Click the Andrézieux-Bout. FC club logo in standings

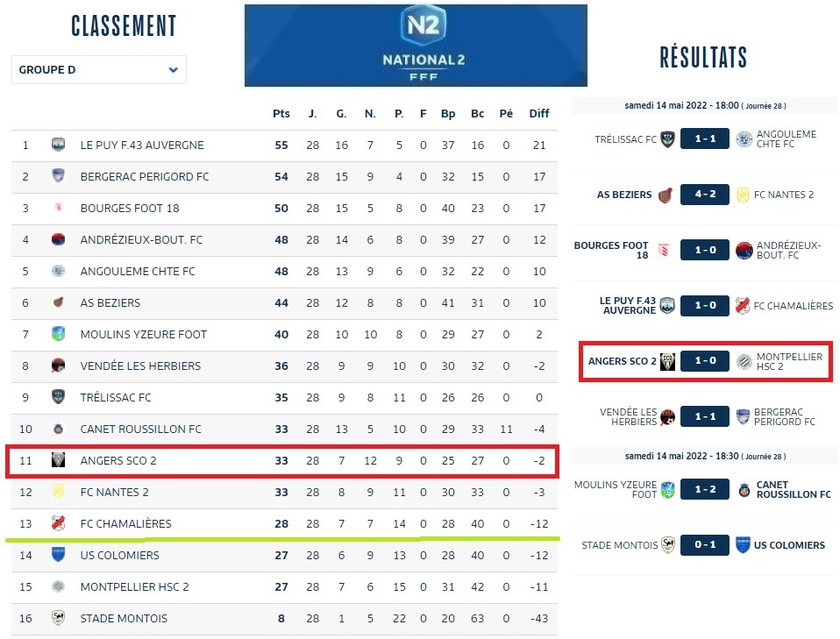click(59, 240)
